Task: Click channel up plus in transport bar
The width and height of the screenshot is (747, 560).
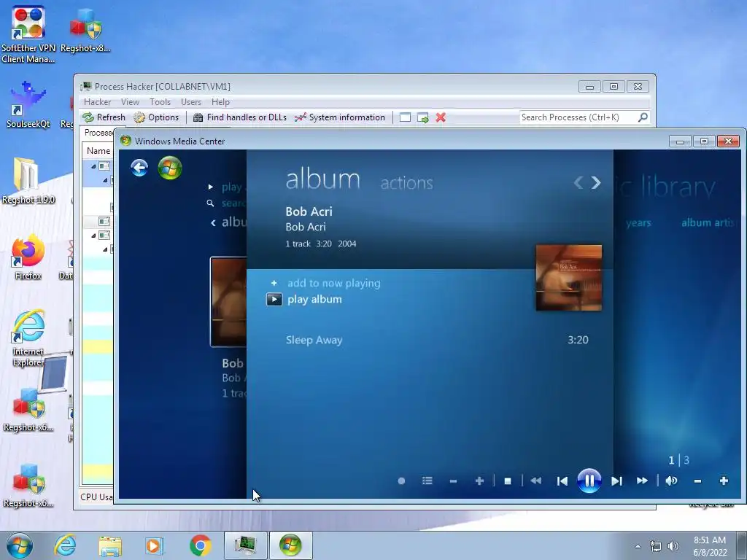Action: [x=479, y=481]
